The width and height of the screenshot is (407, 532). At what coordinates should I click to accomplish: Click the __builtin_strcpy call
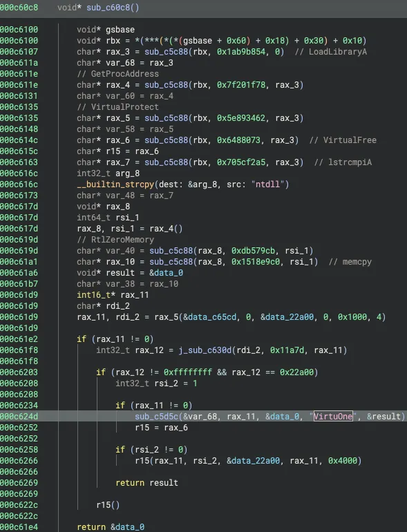point(115,184)
